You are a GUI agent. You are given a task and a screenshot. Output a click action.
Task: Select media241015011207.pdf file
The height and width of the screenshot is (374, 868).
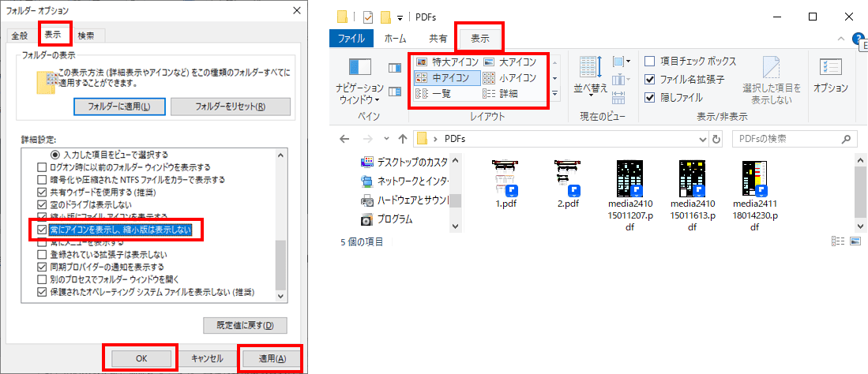pos(630,196)
